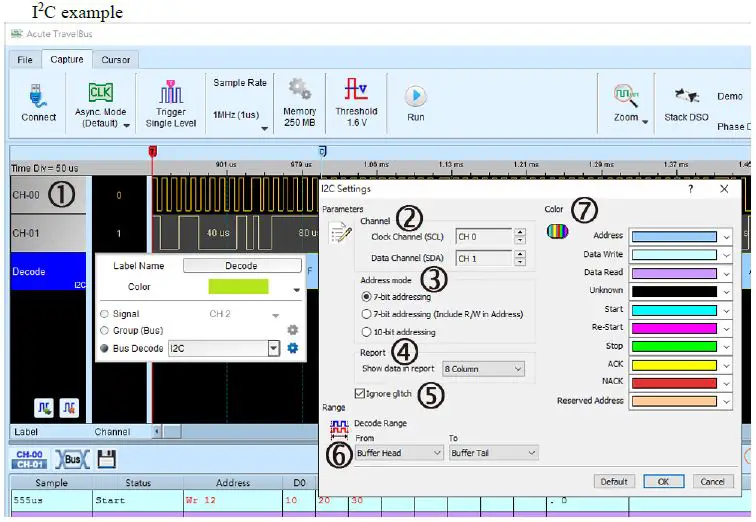The image size is (756, 522).
Task: Choose 10-bit addressing mode
Action: tap(366, 332)
